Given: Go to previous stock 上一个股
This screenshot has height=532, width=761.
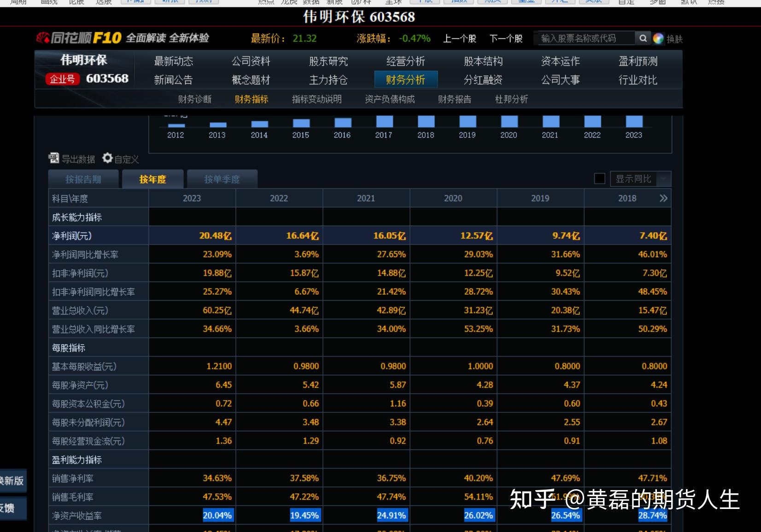Looking at the screenshot, I should 459,39.
